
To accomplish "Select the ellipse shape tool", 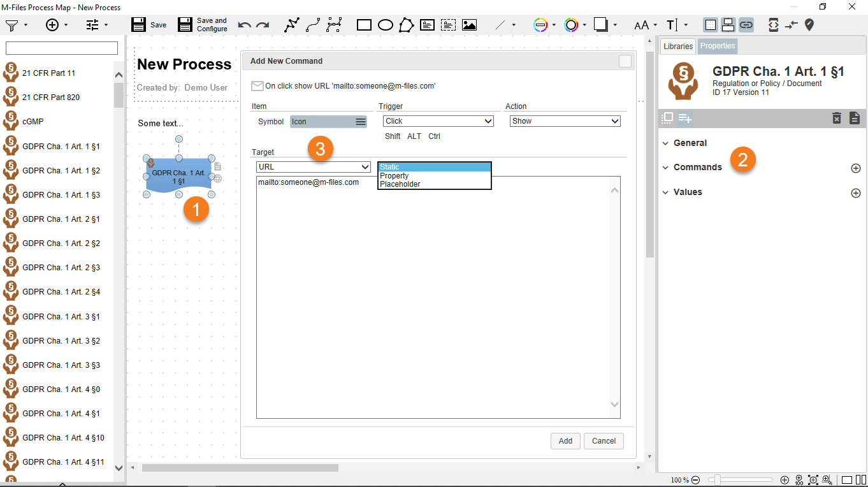I will click(386, 25).
